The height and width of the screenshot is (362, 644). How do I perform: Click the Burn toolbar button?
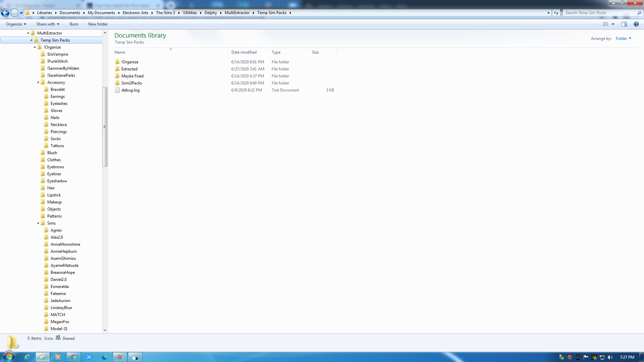click(x=74, y=24)
